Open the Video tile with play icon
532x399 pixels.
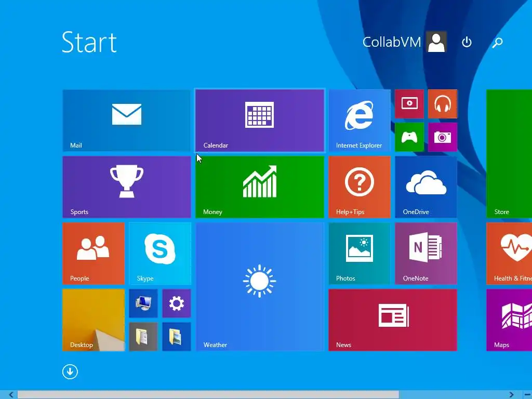pyautogui.click(x=409, y=103)
